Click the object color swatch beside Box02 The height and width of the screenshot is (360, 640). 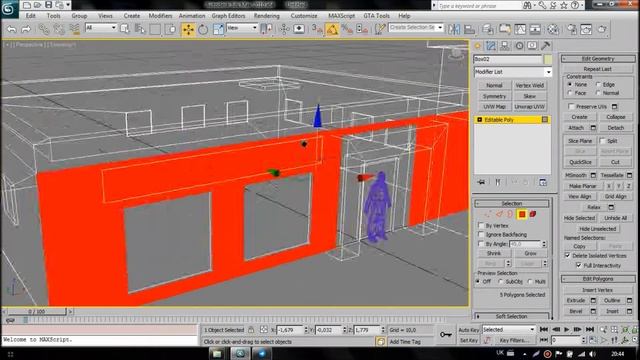548,59
